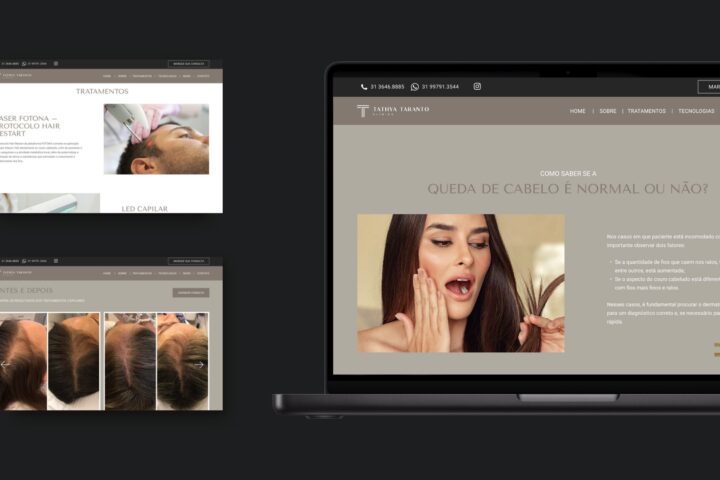Click the woman holding hair image
The width and height of the screenshot is (720, 480).
tap(460, 283)
